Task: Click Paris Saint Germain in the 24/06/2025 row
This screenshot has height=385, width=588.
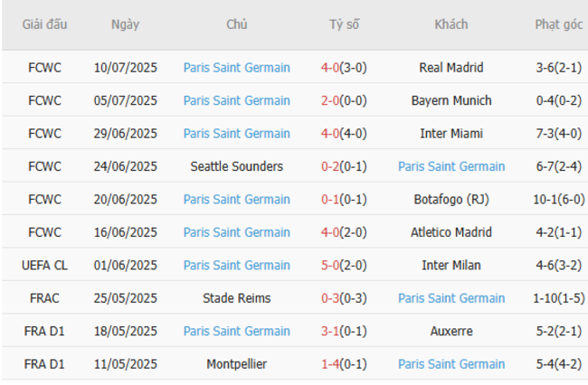Action: [x=450, y=166]
